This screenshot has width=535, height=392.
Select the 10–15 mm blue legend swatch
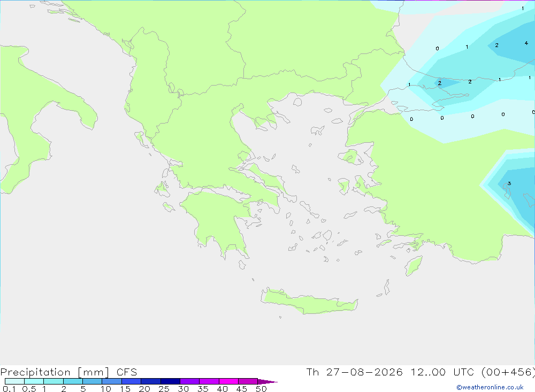pos(112,381)
